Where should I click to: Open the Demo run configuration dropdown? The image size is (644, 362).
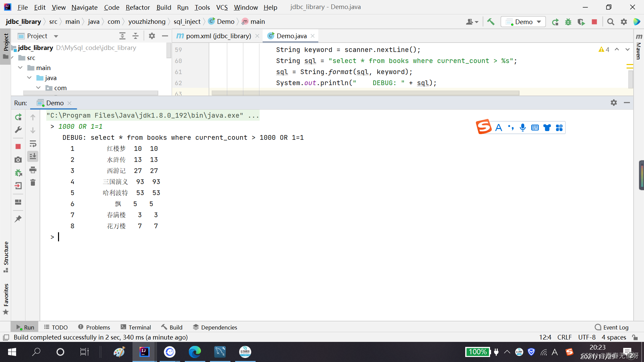coord(523,22)
